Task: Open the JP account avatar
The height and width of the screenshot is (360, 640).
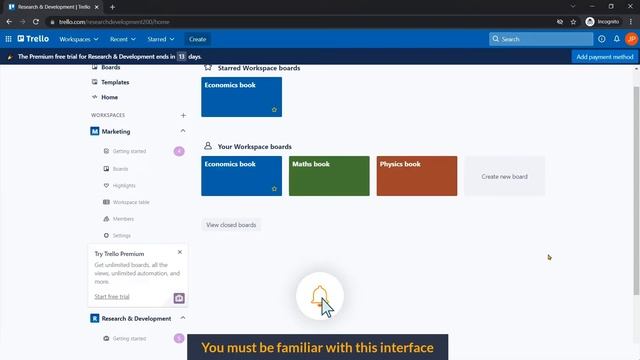Action: pos(631,39)
